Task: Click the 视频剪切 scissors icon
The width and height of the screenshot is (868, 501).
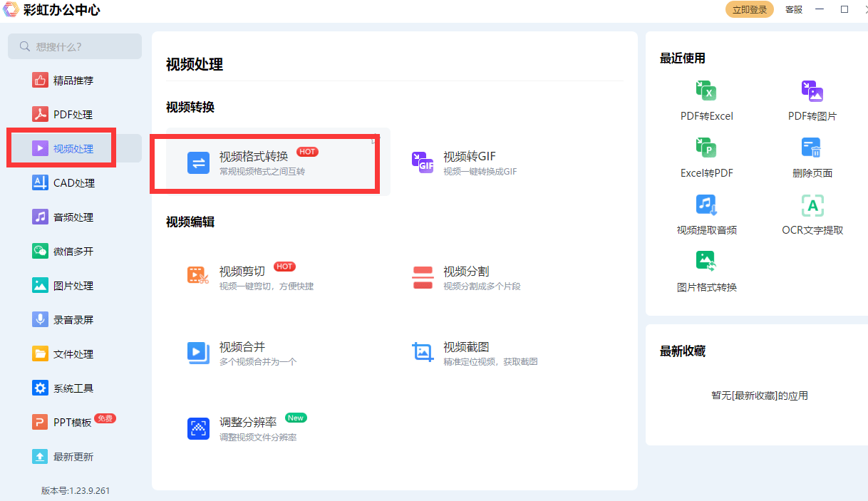Action: click(x=198, y=277)
